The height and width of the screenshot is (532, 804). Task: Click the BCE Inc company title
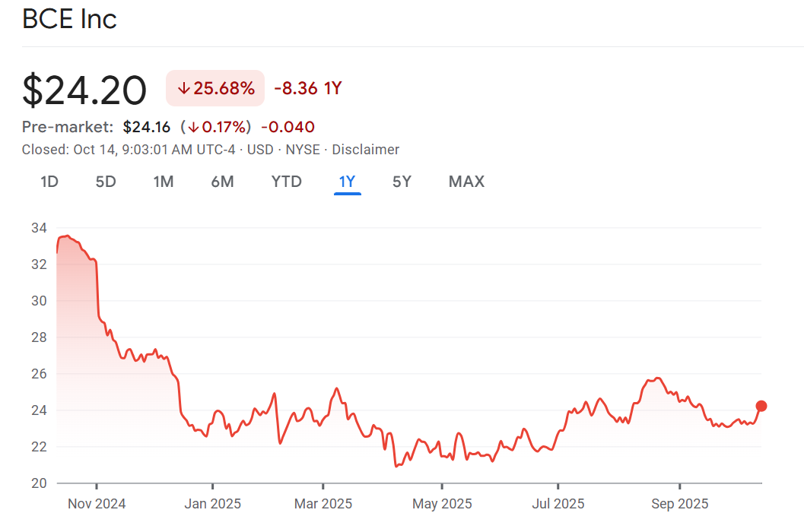pos(69,19)
